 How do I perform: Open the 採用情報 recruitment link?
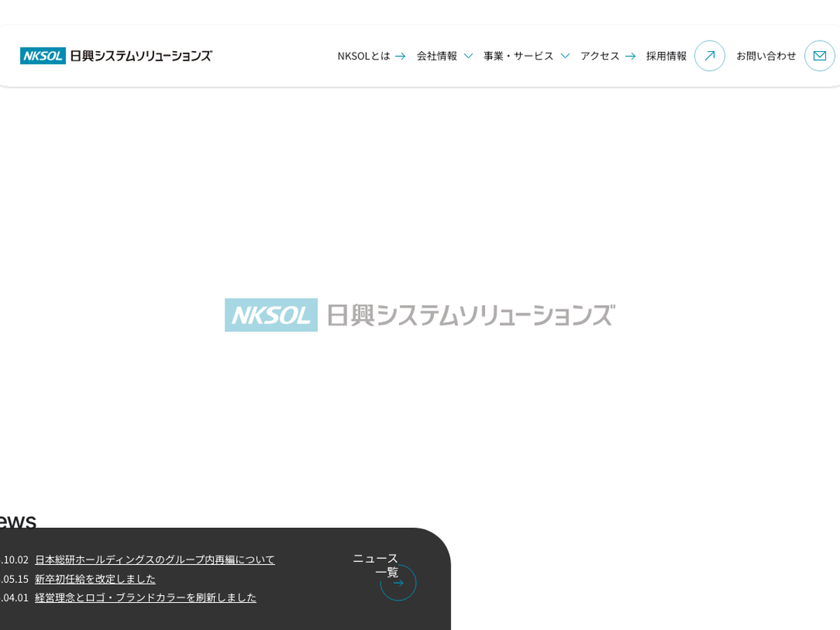click(x=666, y=56)
